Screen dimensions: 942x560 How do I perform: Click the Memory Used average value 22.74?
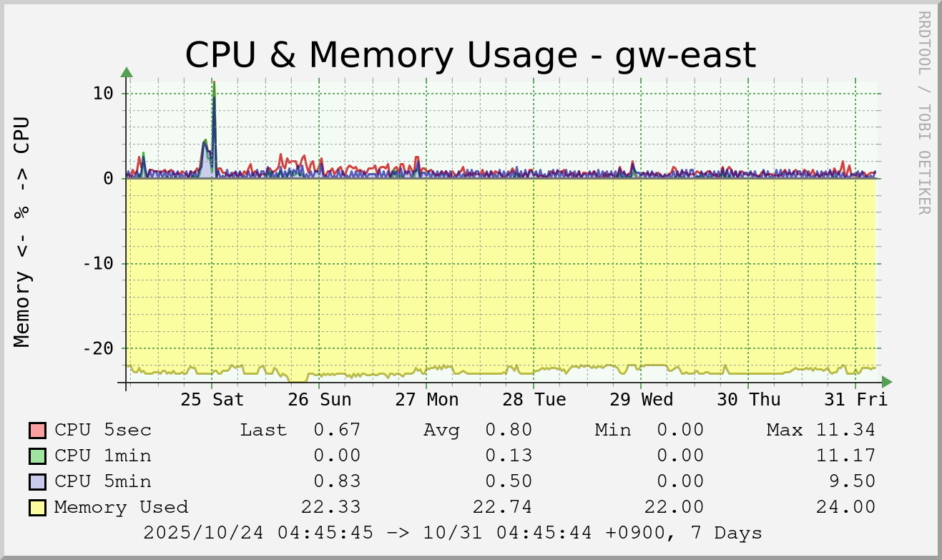(502, 508)
